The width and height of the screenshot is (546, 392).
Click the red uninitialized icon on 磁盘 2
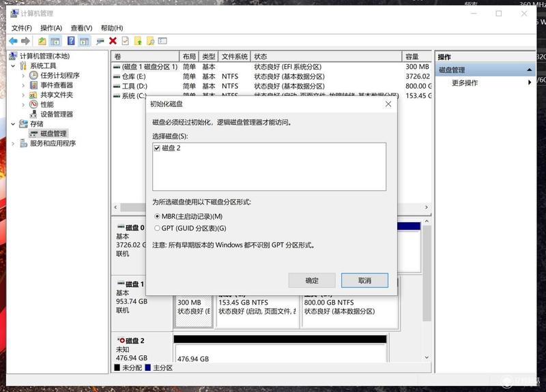[x=122, y=340]
